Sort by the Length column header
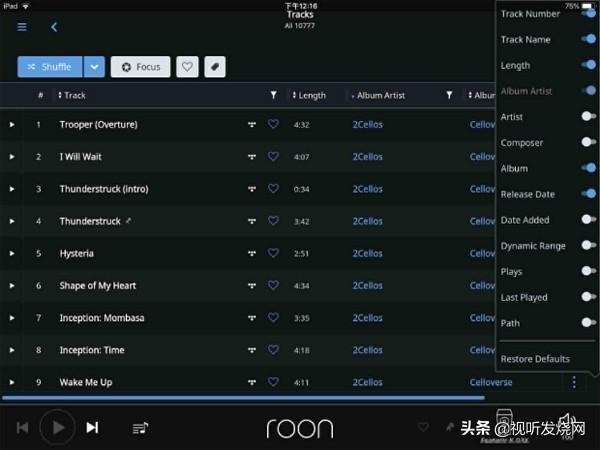 309,95
